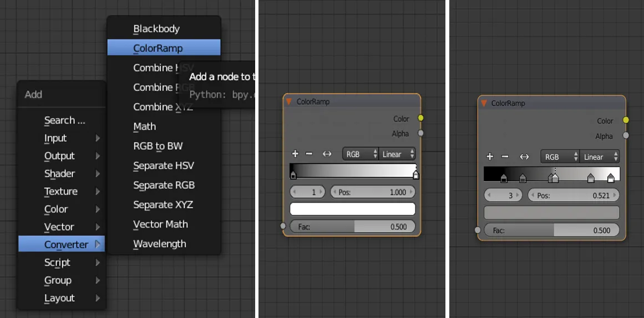Open the RGB color mode dropdown in the right node

click(561, 157)
